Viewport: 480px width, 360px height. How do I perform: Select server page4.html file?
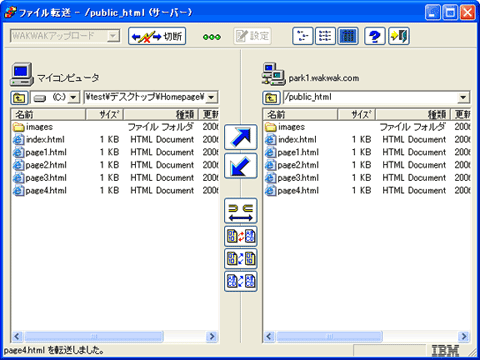pos(292,190)
